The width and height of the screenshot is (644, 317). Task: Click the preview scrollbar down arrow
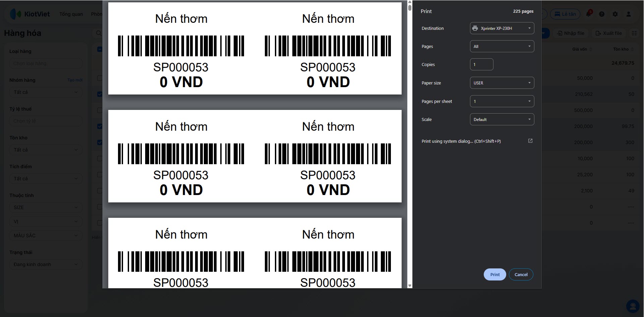pos(410,286)
